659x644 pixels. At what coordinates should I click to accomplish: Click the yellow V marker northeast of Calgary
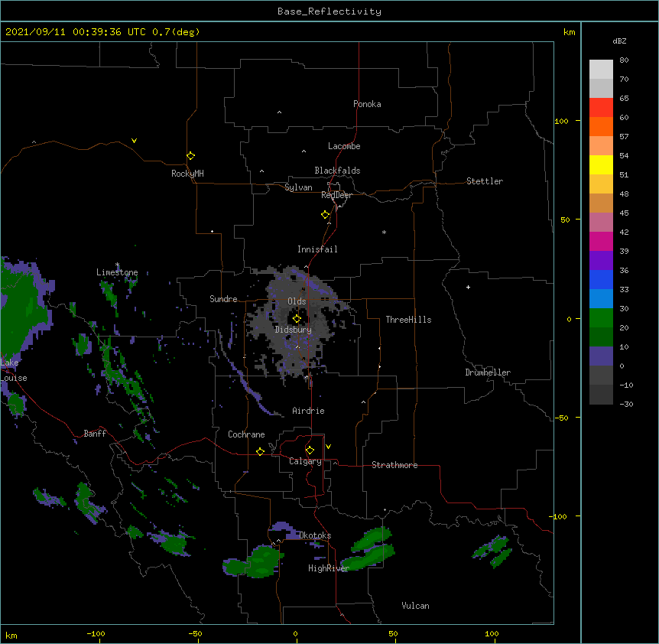(x=328, y=447)
